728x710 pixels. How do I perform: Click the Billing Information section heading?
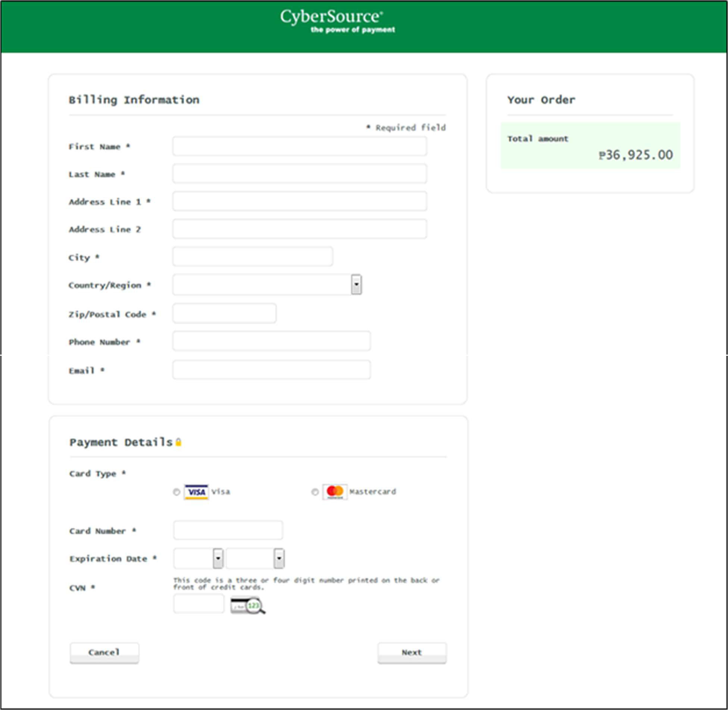134,99
